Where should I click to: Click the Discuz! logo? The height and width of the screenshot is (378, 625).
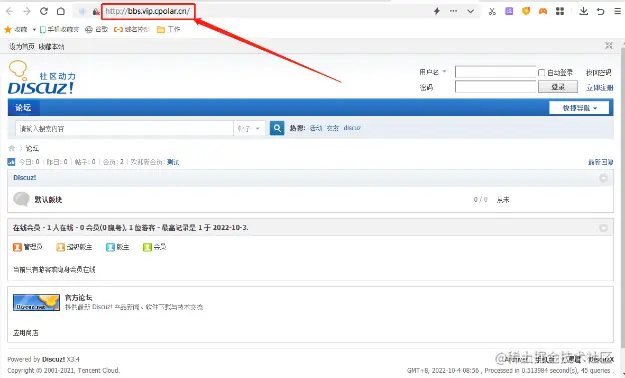point(41,77)
